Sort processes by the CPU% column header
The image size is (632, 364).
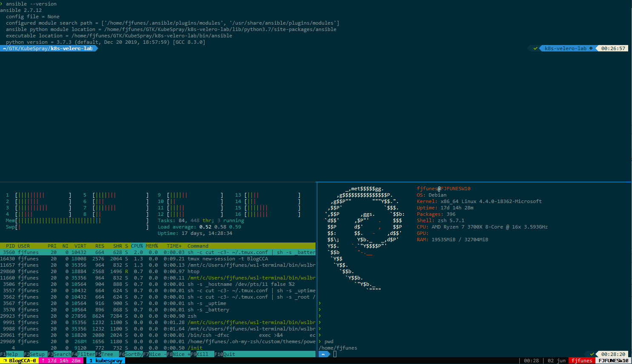point(137,246)
